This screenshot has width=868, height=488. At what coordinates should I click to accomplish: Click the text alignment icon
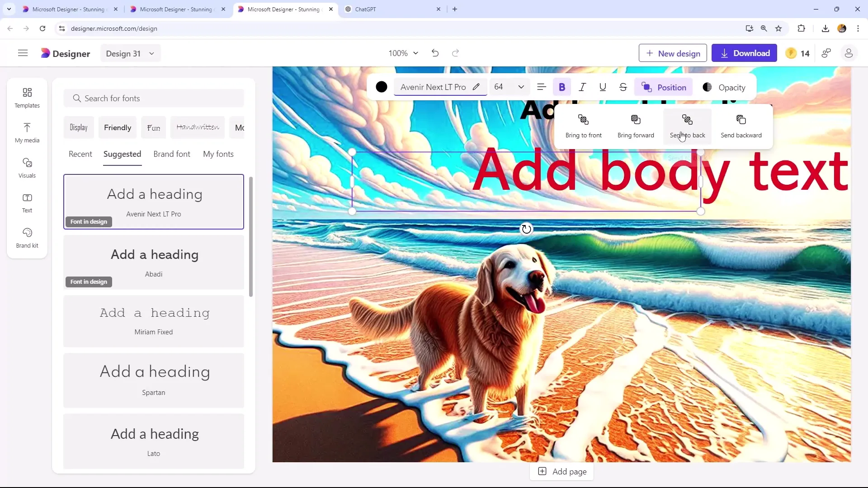[x=542, y=88]
